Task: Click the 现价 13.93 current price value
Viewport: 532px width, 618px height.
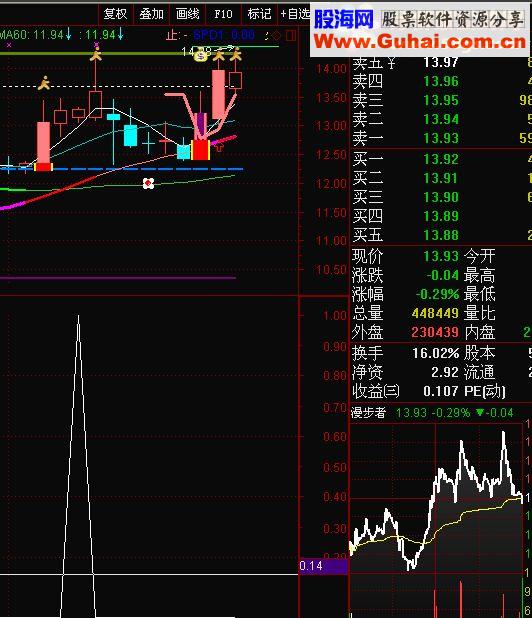Action: [441, 257]
